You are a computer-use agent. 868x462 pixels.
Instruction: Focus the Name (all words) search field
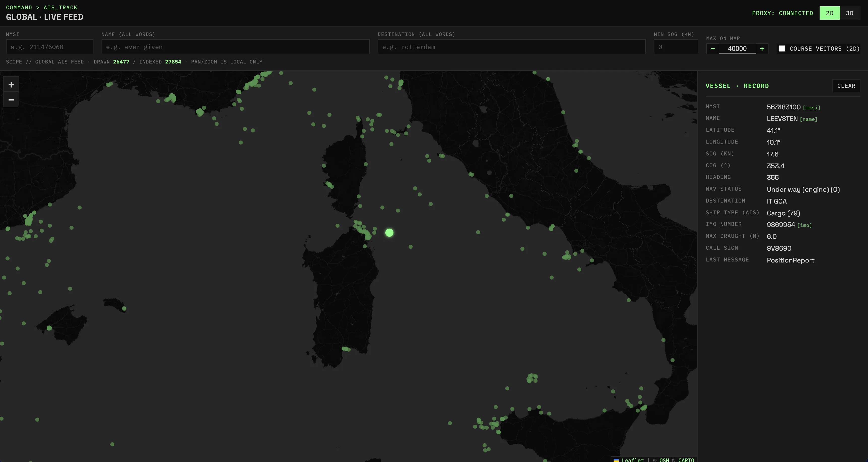pos(236,47)
